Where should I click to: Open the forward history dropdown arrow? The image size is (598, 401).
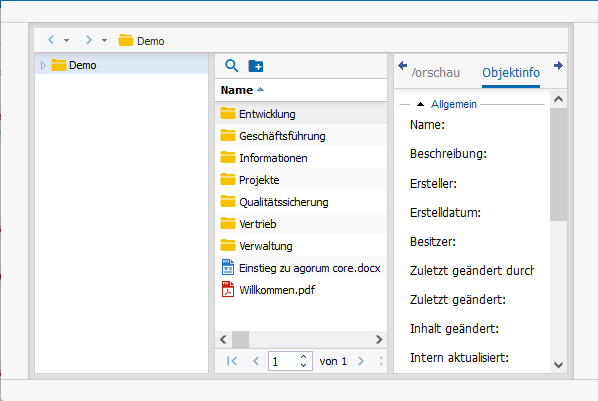(x=104, y=40)
